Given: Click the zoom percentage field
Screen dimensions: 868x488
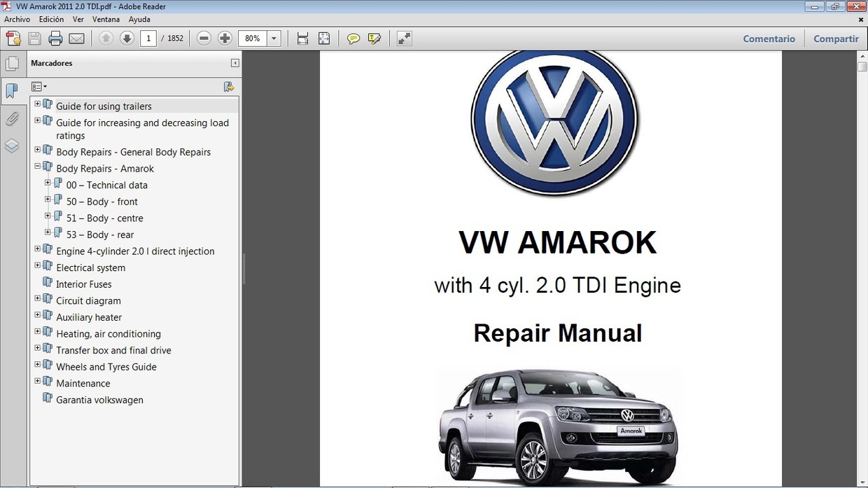Looking at the screenshot, I should (x=253, y=39).
